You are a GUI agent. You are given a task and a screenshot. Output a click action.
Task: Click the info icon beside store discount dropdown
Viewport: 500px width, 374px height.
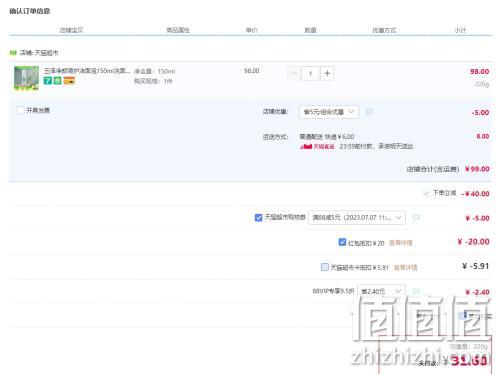369,112
